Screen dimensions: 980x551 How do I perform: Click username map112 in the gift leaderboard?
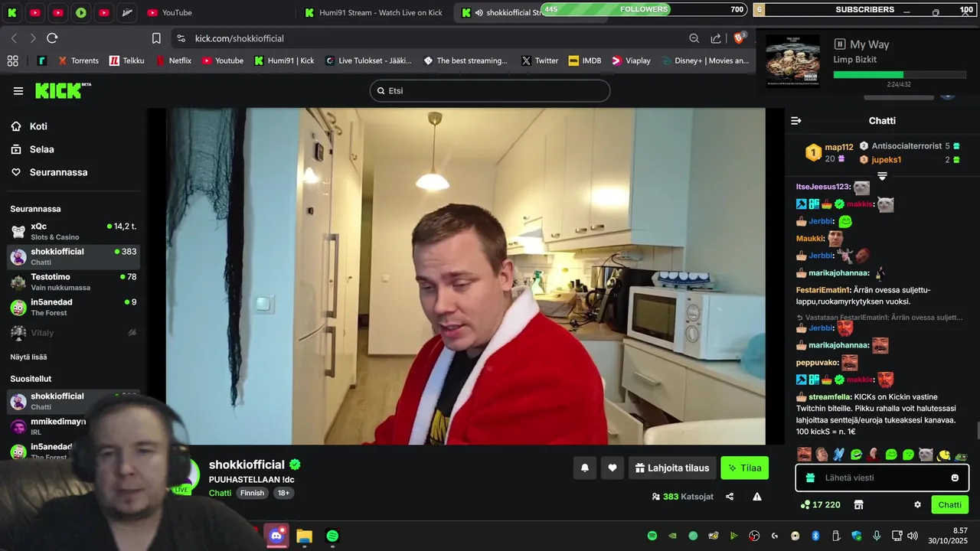point(838,147)
